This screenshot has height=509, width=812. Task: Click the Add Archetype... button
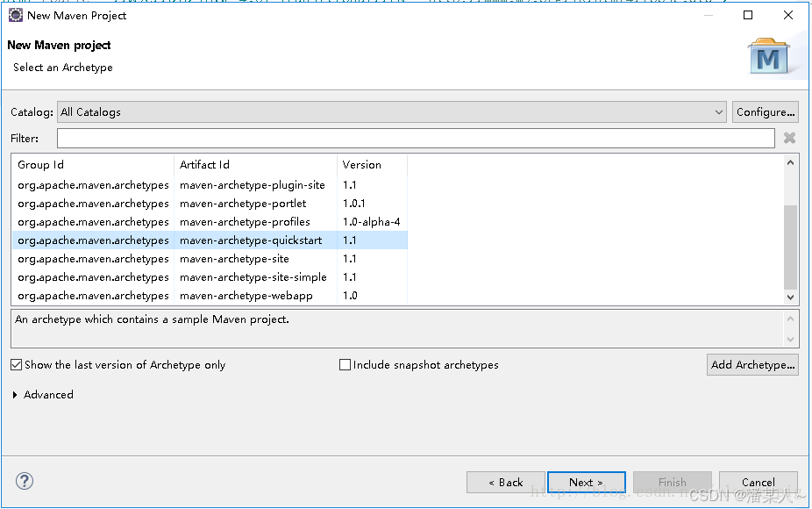[x=752, y=365]
